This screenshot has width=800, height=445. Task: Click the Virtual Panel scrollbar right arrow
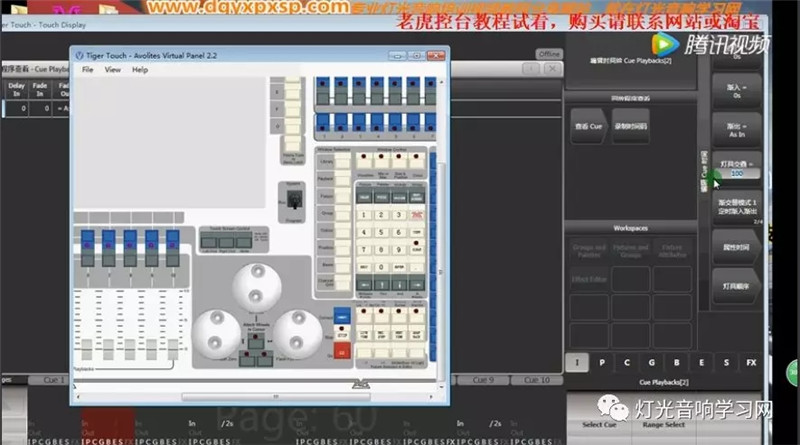point(431,397)
